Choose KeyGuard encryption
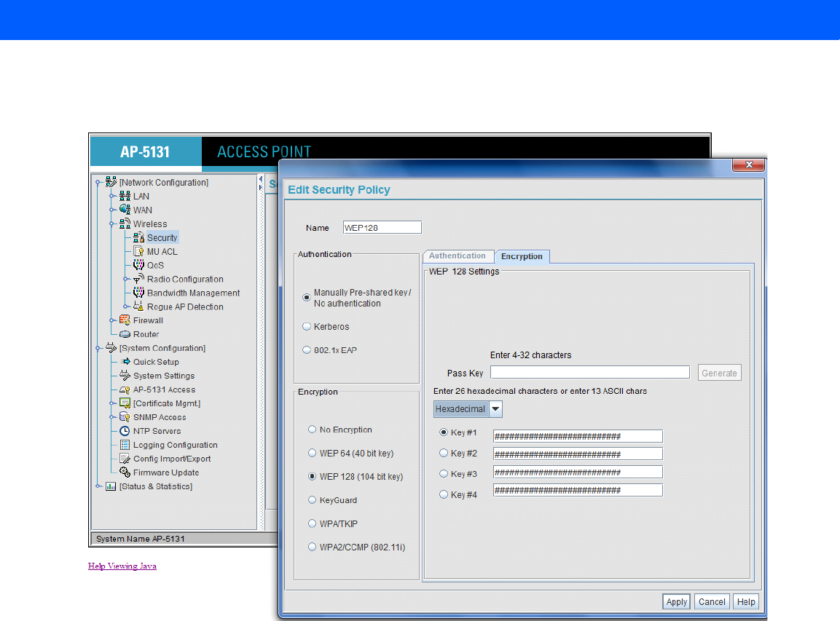This screenshot has width=840, height=621. [312, 500]
